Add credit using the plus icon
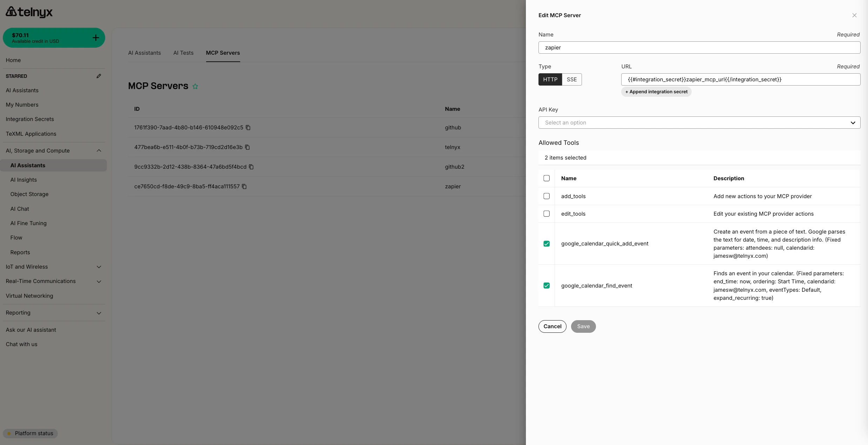 [96, 38]
